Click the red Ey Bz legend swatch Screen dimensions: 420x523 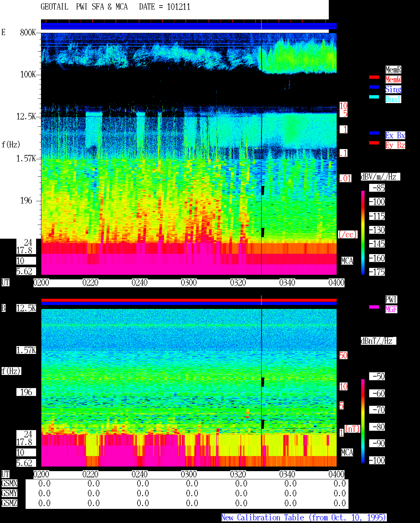point(374,143)
